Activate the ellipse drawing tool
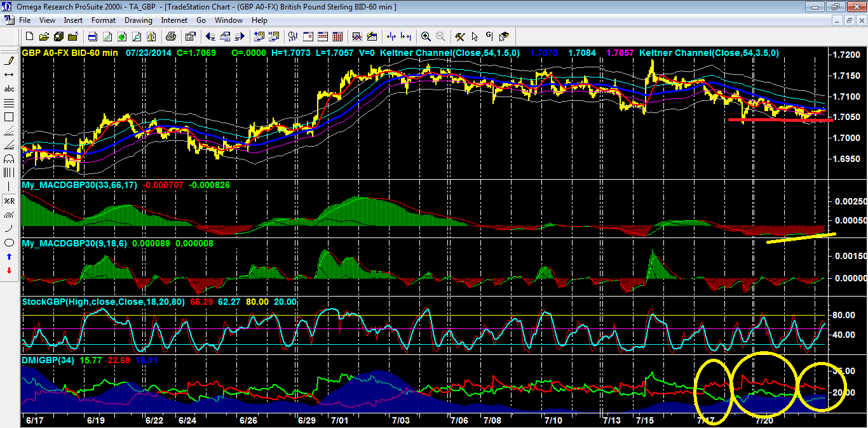The image size is (868, 428). click(9, 243)
